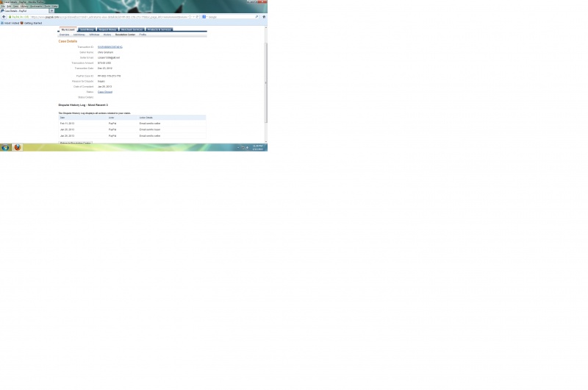Open the Bookmarks menu
This screenshot has width=588, height=390.
(x=36, y=7)
